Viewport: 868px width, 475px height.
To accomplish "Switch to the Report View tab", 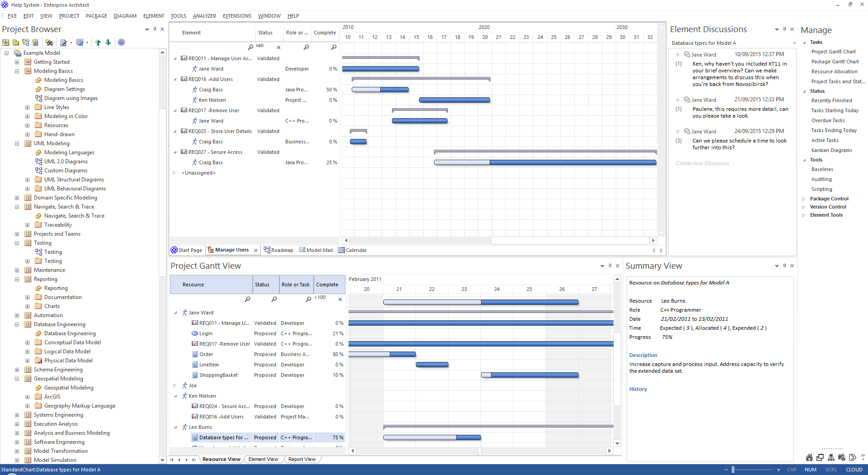I will [x=302, y=459].
